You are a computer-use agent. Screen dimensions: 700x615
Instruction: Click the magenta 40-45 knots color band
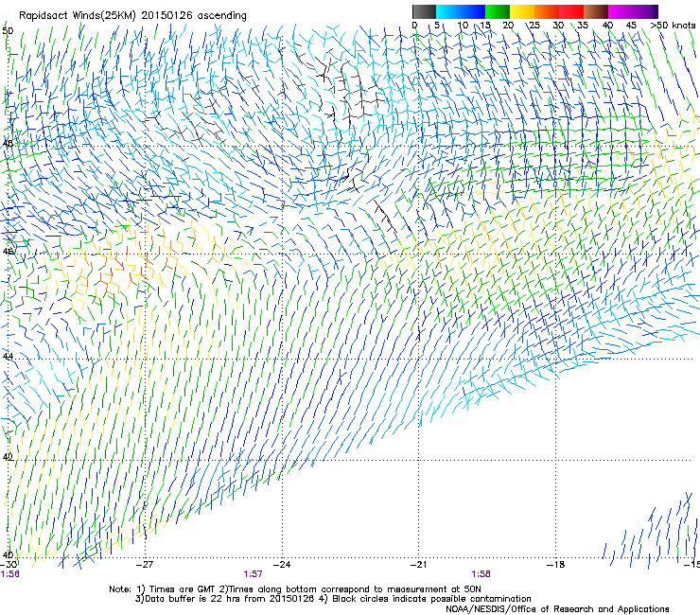pos(621,11)
